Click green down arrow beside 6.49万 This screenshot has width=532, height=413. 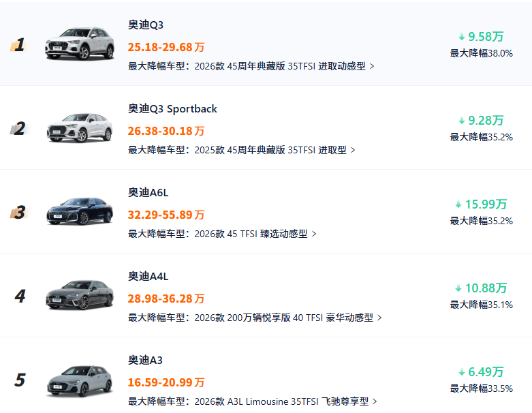click(461, 372)
